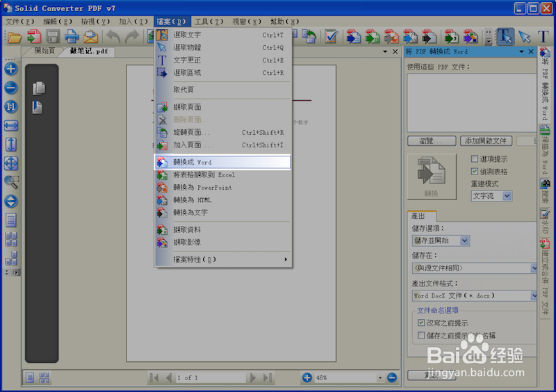This screenshot has width=556, height=392.
Task: Choose 擷取影像 menu item
Action: [x=223, y=243]
